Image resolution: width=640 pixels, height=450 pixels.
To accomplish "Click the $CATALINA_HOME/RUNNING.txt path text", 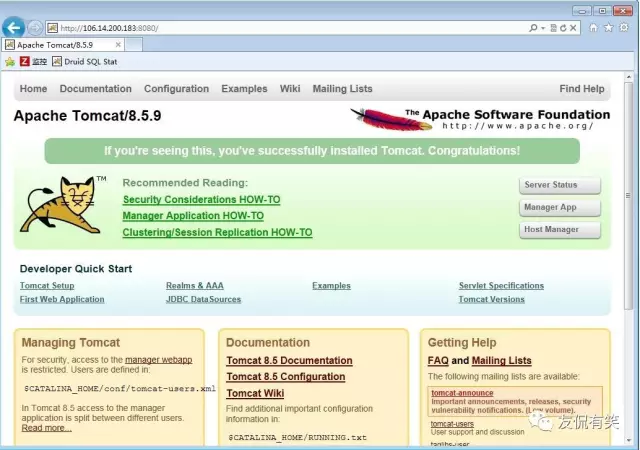I will point(297,437).
